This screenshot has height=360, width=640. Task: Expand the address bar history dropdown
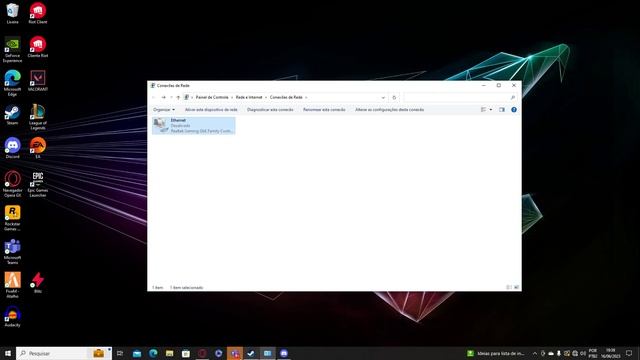(383, 98)
